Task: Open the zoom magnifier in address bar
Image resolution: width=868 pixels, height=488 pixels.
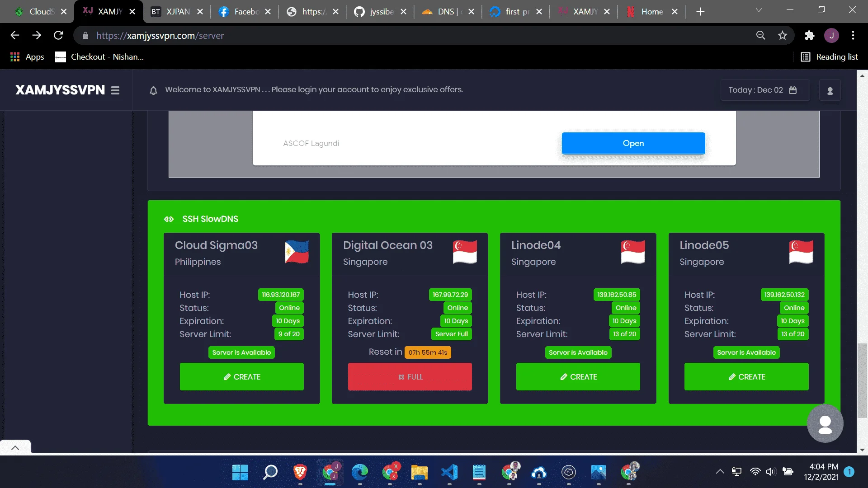Action: (x=761, y=35)
